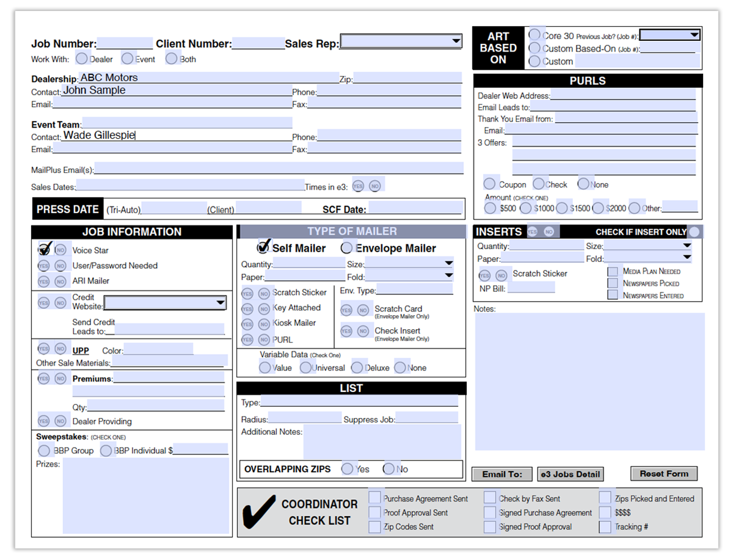Select None under Variable Data

pyautogui.click(x=400, y=368)
